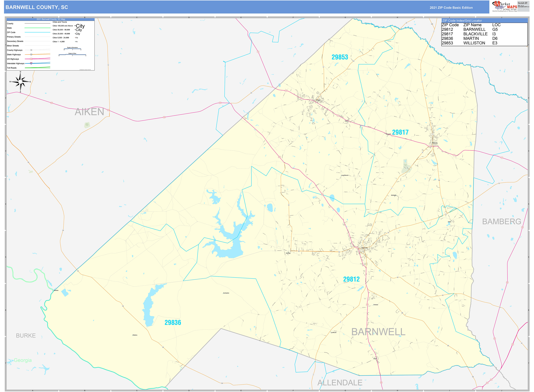
Task: Click the Robbins town label
Action: pyautogui.click(x=135, y=335)
